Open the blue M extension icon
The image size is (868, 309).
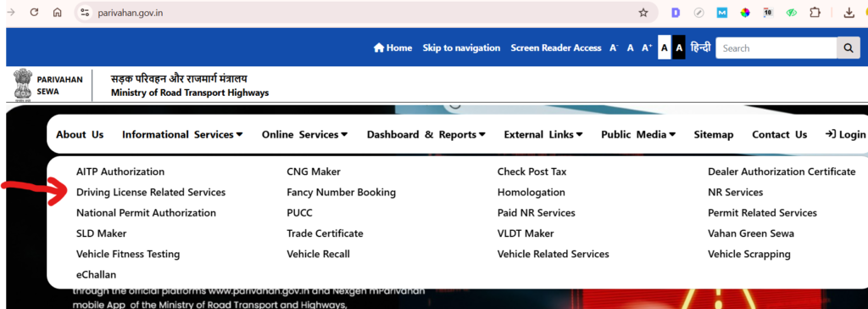point(722,12)
